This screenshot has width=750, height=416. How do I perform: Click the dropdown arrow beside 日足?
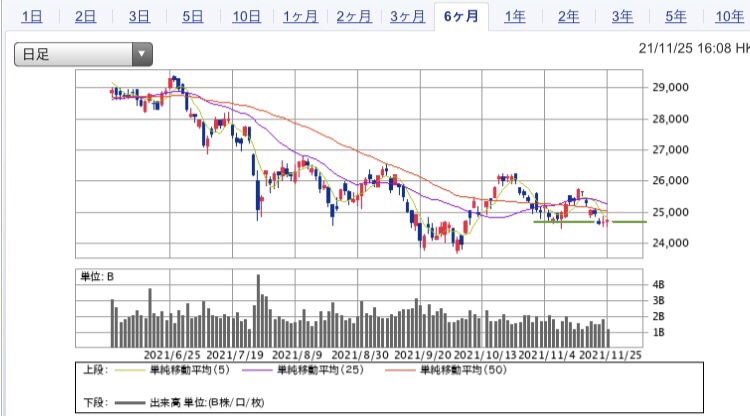coord(142,54)
